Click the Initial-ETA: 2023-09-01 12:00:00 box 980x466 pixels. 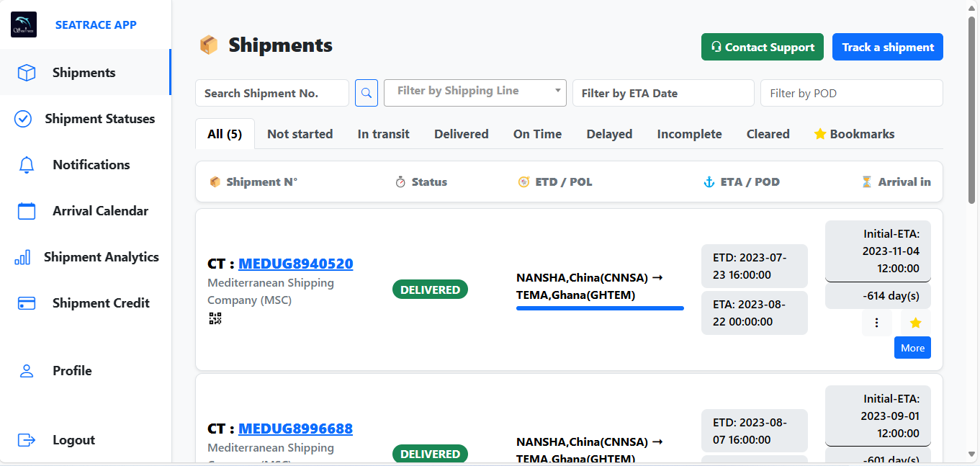click(878, 416)
